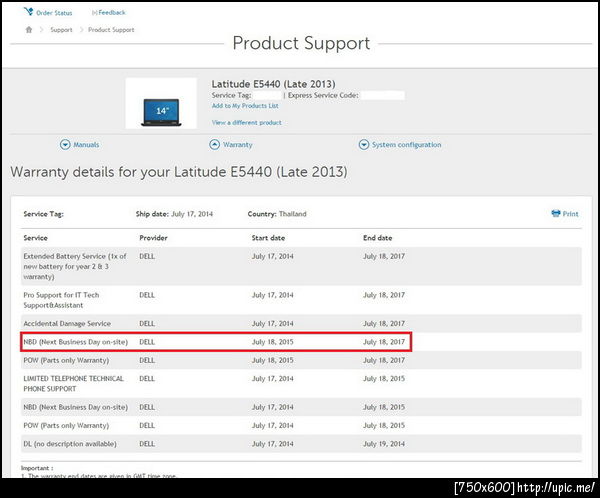This screenshot has height=498, width=600.
Task: Click the Order Status cart icon
Action: point(28,11)
